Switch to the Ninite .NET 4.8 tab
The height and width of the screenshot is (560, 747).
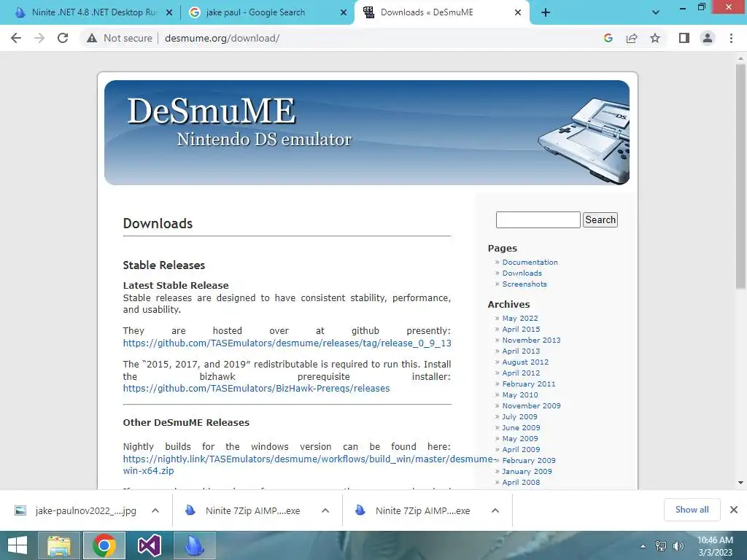click(x=93, y=12)
